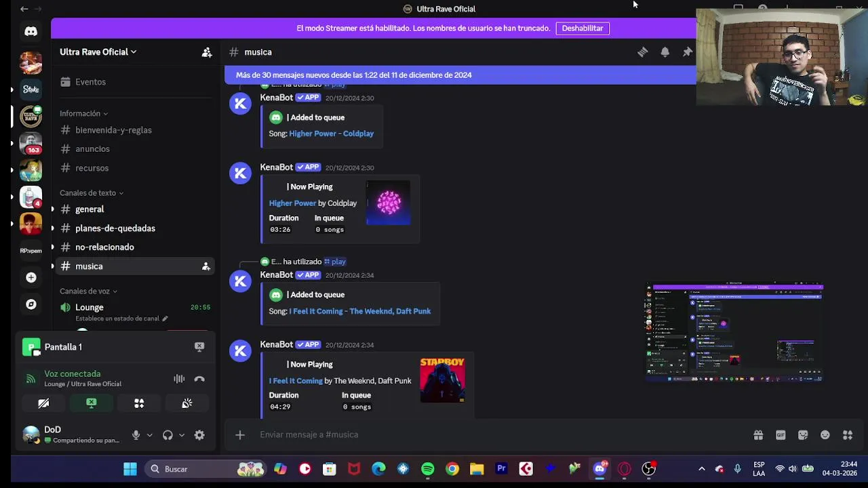Open noise suppression waveform icon
Screen dimensions: 868x488
pyautogui.click(x=179, y=379)
